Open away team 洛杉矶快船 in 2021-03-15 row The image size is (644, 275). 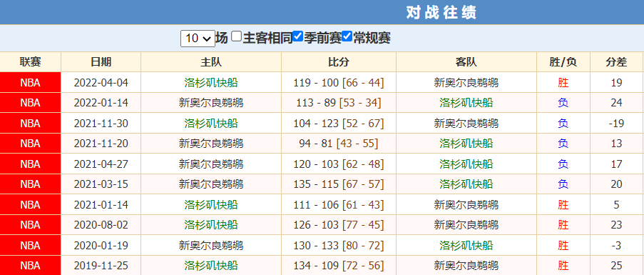click(x=466, y=184)
